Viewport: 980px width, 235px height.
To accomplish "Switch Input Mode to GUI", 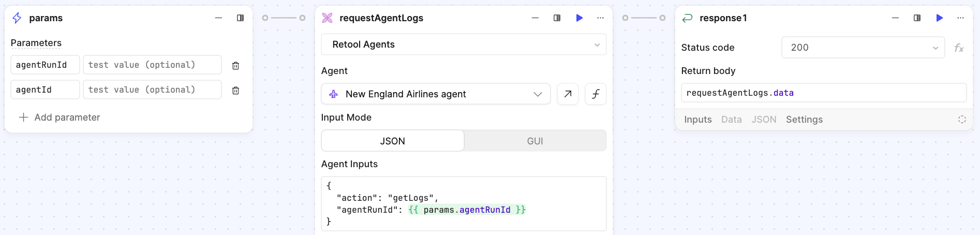I will pyautogui.click(x=534, y=141).
